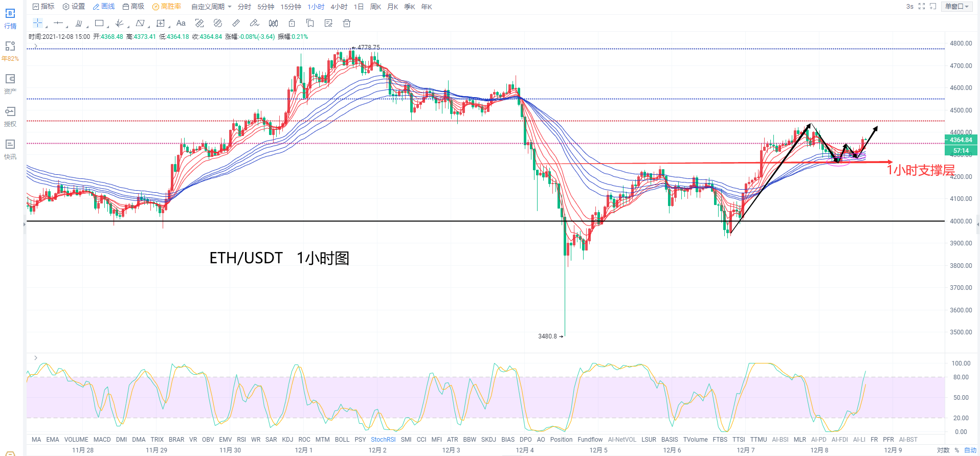This screenshot has height=456, width=980.
Task: Enable % percentage price scale
Action: point(957,450)
